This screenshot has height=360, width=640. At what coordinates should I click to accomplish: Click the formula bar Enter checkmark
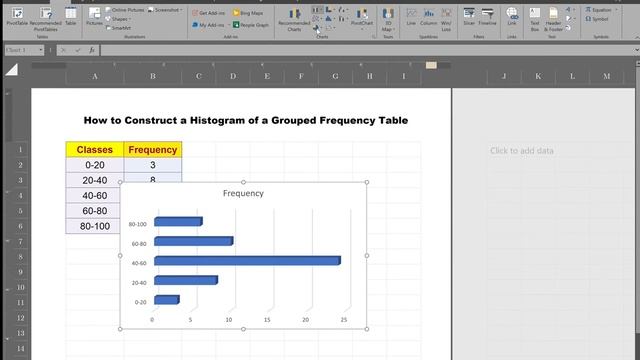78,50
